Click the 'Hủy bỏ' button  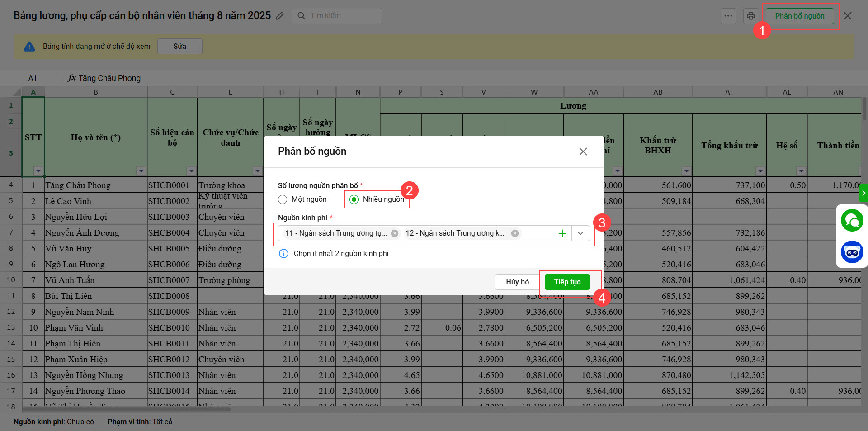tap(517, 282)
